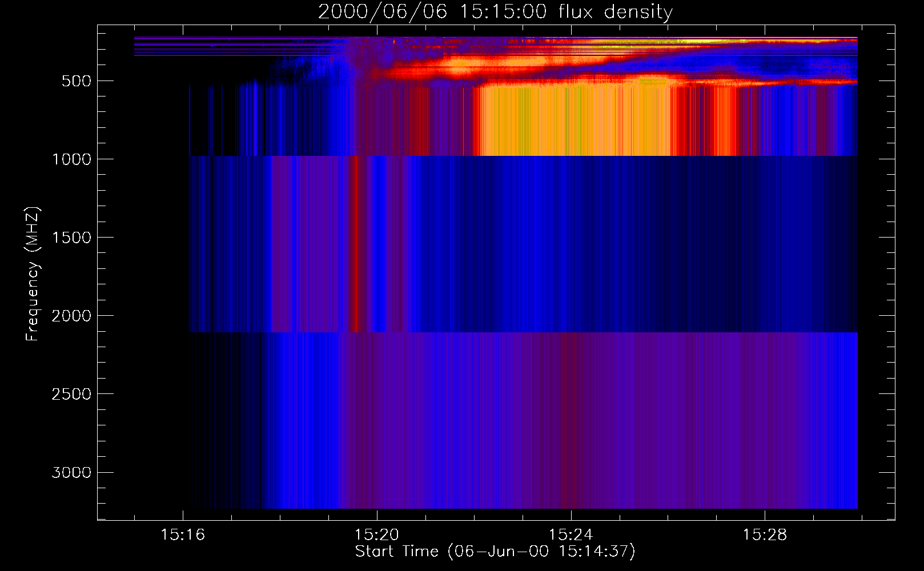Click the 15:16 time tick label
924x571 pixels.
[x=183, y=535]
